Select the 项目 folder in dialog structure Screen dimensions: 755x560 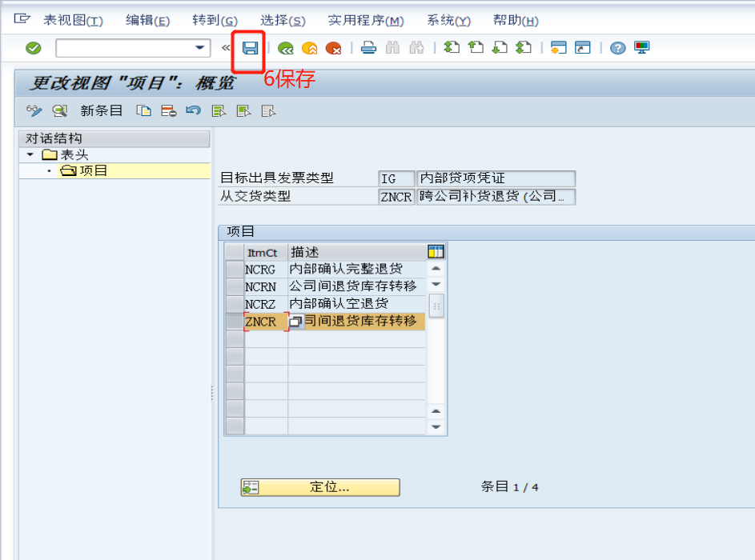83,170
